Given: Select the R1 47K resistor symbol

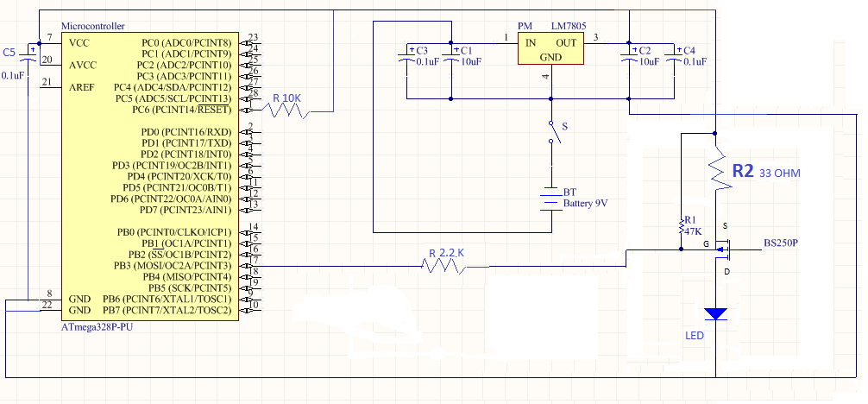Looking at the screenshot, I should pyautogui.click(x=682, y=228).
